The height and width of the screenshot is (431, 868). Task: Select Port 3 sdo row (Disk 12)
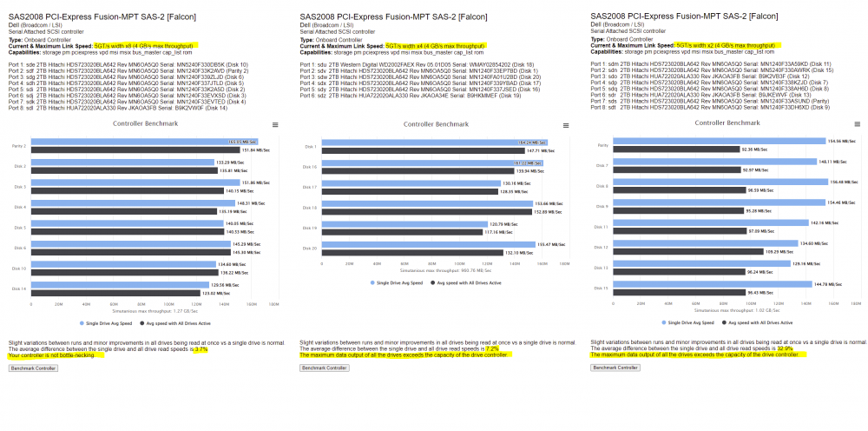pyautogui.click(x=700, y=76)
